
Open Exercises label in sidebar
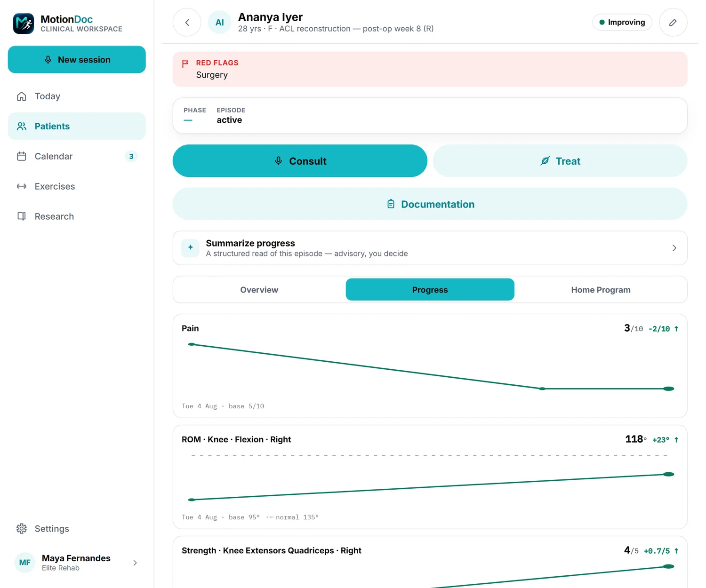coord(55,187)
